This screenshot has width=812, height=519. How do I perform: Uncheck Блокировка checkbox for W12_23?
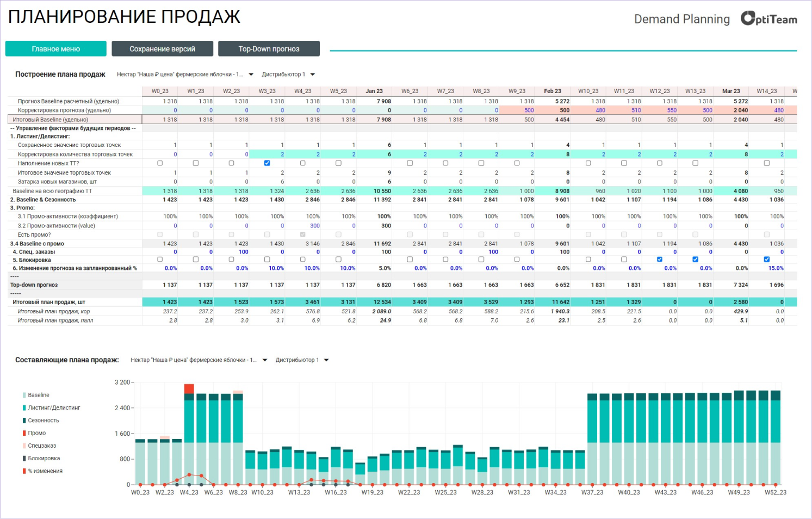660,259
